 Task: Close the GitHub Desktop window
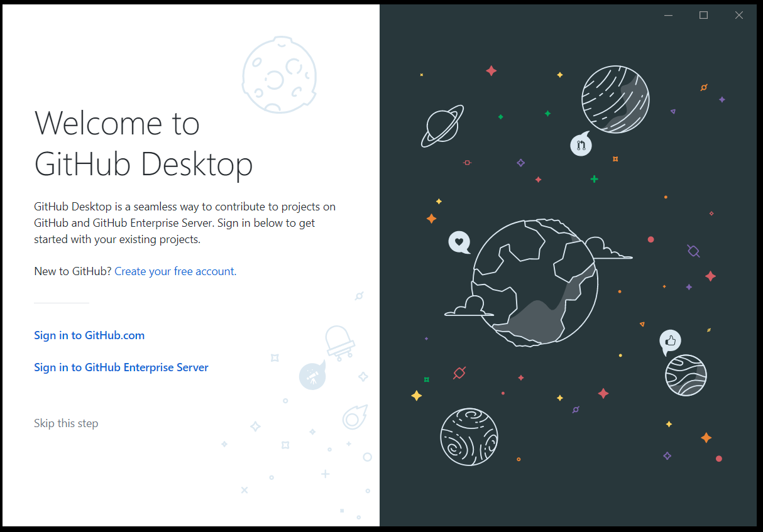738,16
